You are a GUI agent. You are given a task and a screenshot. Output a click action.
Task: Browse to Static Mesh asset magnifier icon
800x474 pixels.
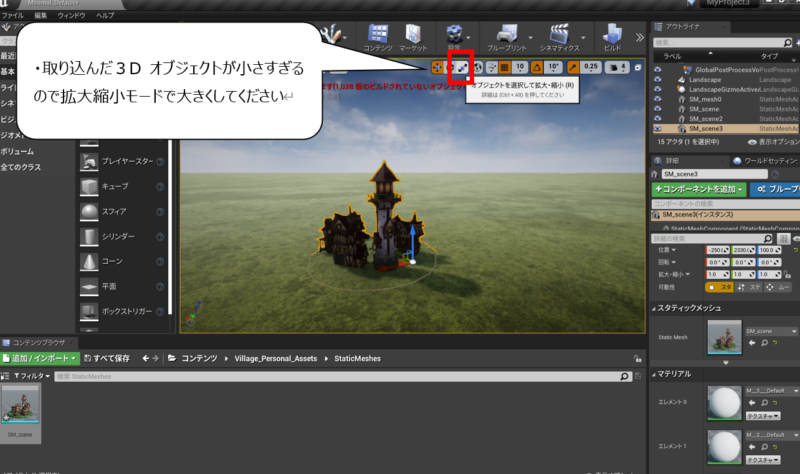tap(764, 343)
